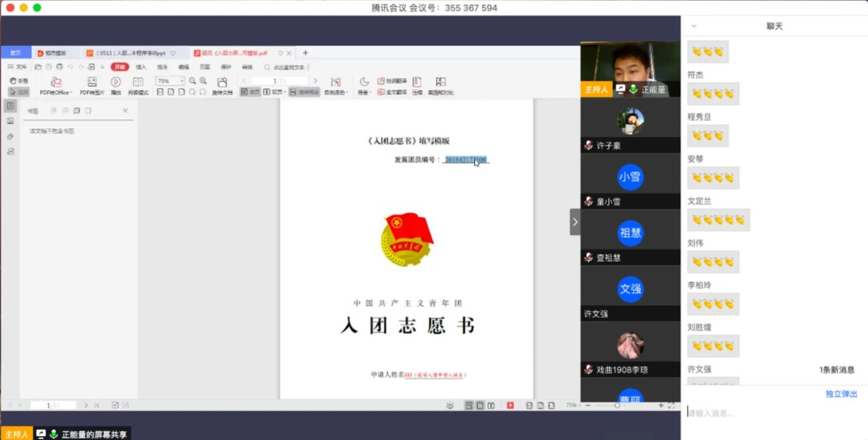Image resolution: width=868 pixels, height=440 pixels.
Task: Start the 播放 slideshow mode
Action: coord(116,86)
